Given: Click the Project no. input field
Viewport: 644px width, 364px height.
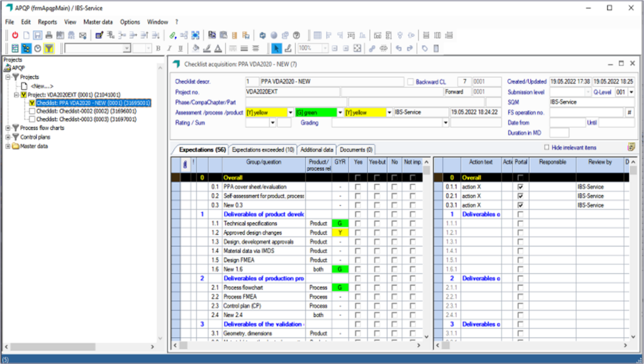Looking at the screenshot, I should point(292,92).
